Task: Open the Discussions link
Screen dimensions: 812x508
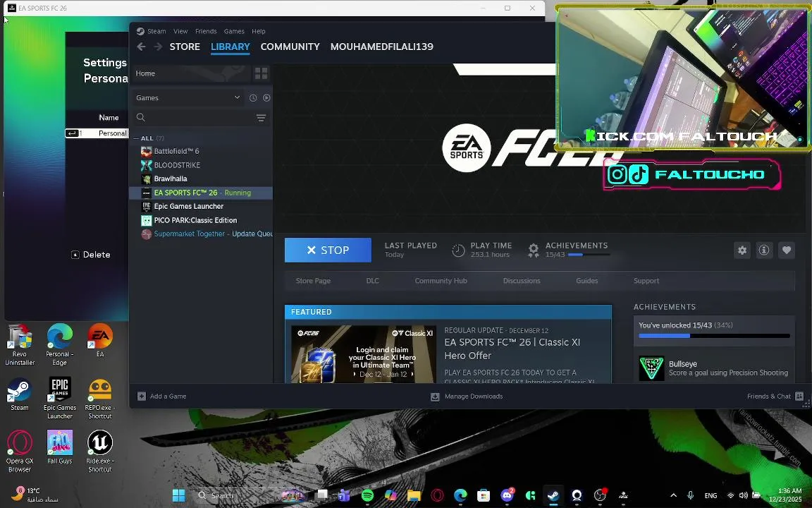Action: coord(522,281)
